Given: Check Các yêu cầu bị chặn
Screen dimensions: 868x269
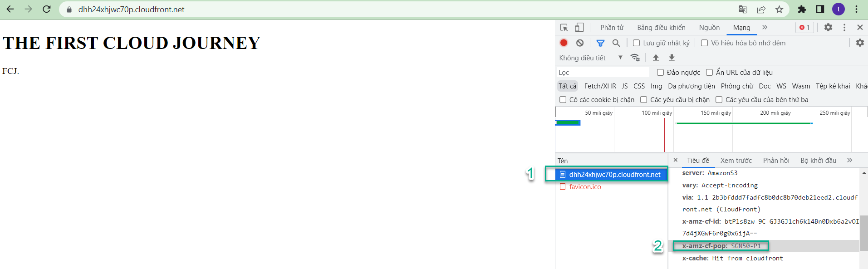Looking at the screenshot, I should pos(643,100).
